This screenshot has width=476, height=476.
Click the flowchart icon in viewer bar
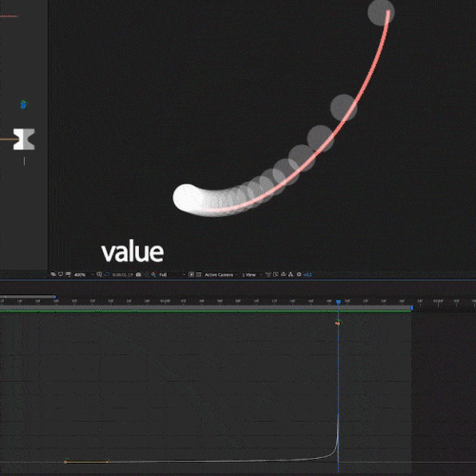point(290,274)
